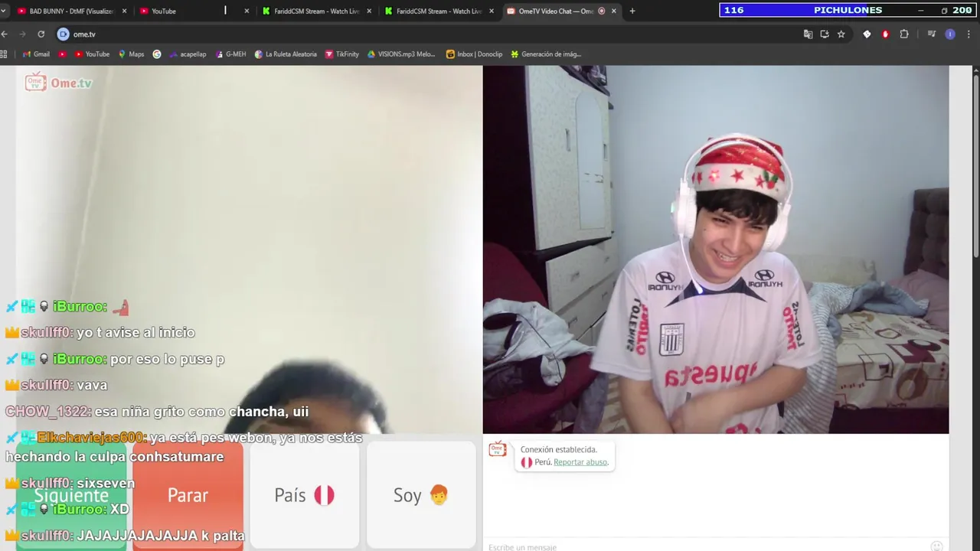Screen dimensions: 980x551
Task: Open La Ruleta Aleatoria bookmark
Action: point(286,54)
